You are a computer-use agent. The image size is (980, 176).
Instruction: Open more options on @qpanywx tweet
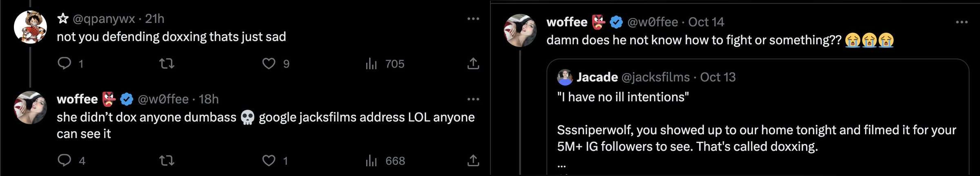pyautogui.click(x=473, y=18)
